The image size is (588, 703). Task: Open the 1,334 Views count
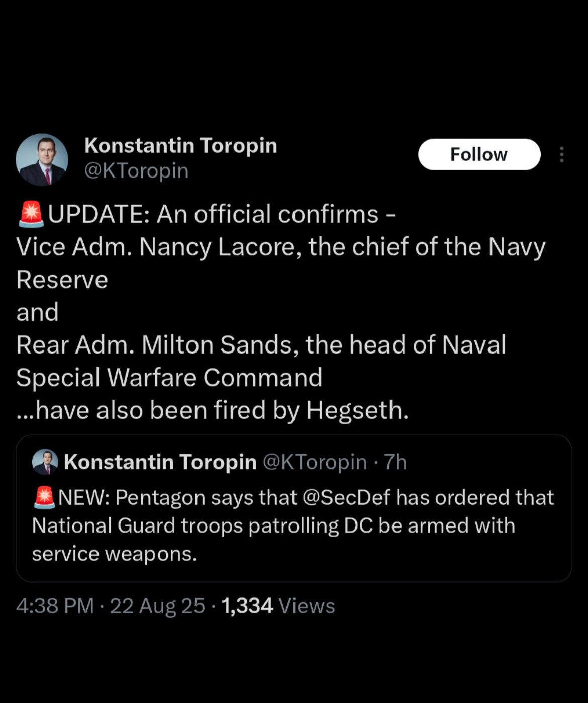coord(278,606)
